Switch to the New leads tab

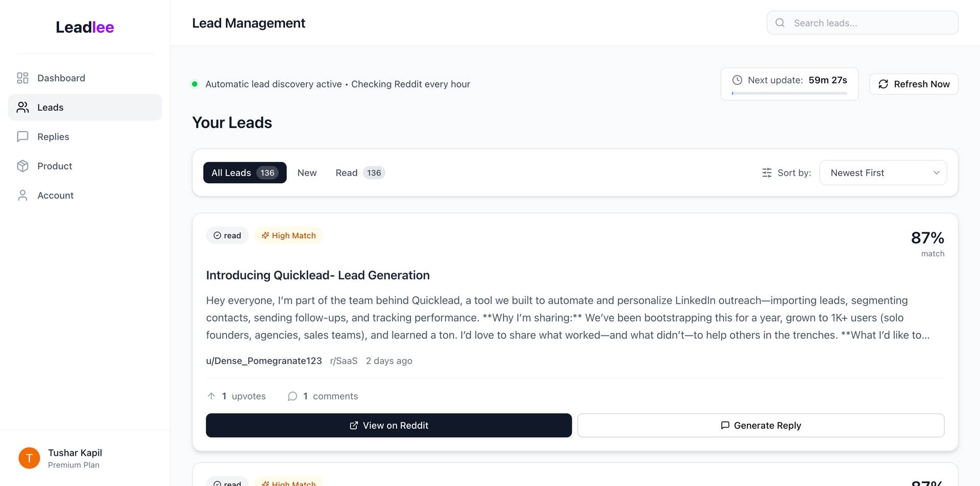tap(307, 173)
